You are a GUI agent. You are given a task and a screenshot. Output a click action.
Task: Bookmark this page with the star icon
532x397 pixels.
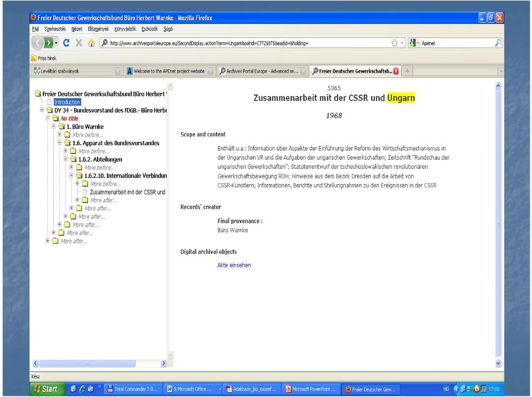click(394, 43)
